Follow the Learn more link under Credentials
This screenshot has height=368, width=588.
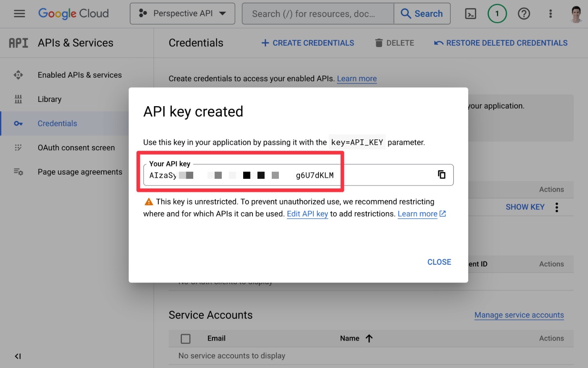(x=357, y=78)
